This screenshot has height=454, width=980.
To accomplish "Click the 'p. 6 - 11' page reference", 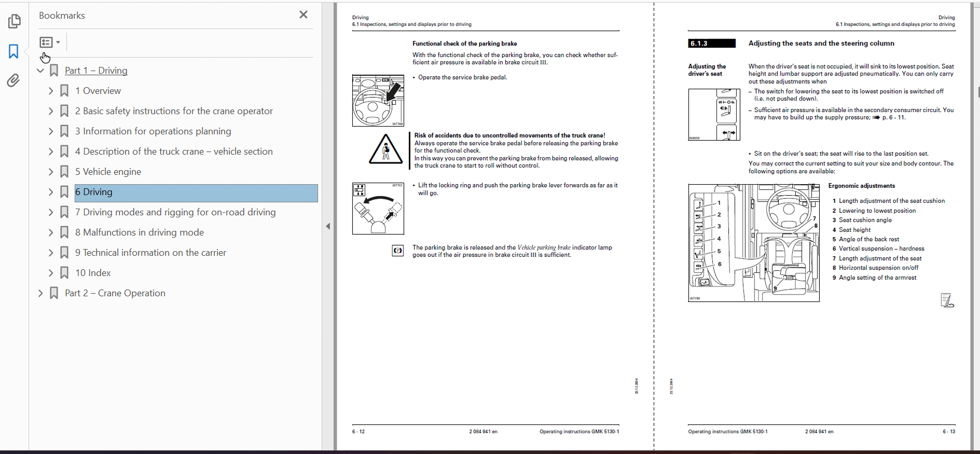I will (x=893, y=118).
